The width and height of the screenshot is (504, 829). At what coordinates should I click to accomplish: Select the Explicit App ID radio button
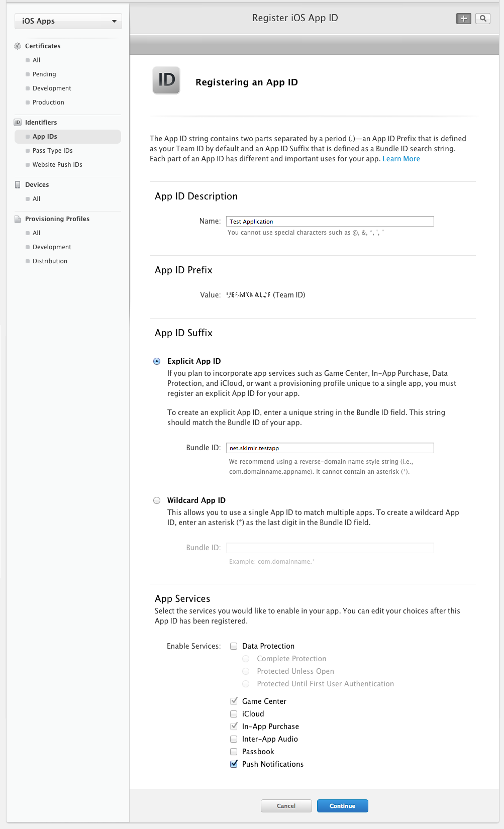[157, 361]
